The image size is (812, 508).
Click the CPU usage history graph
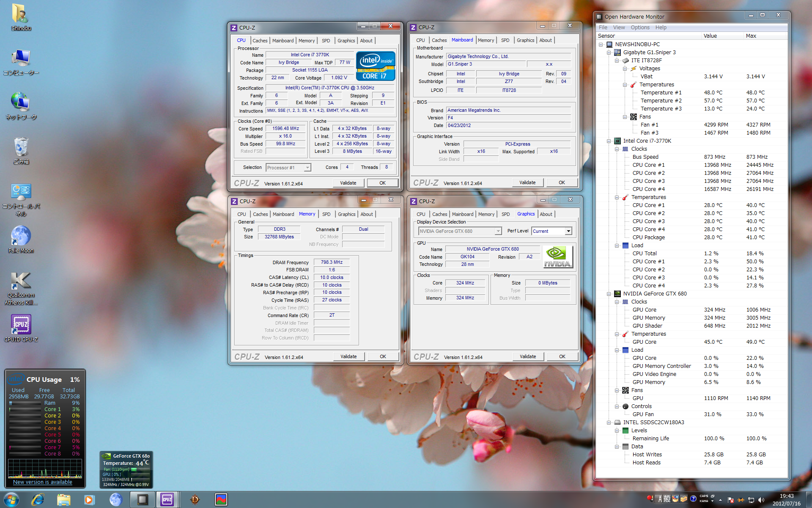45,469
